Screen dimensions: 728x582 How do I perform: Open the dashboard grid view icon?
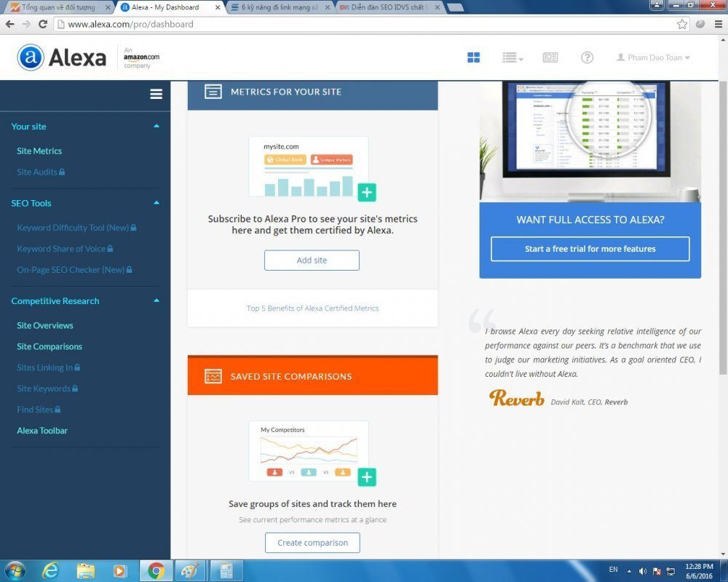click(474, 57)
